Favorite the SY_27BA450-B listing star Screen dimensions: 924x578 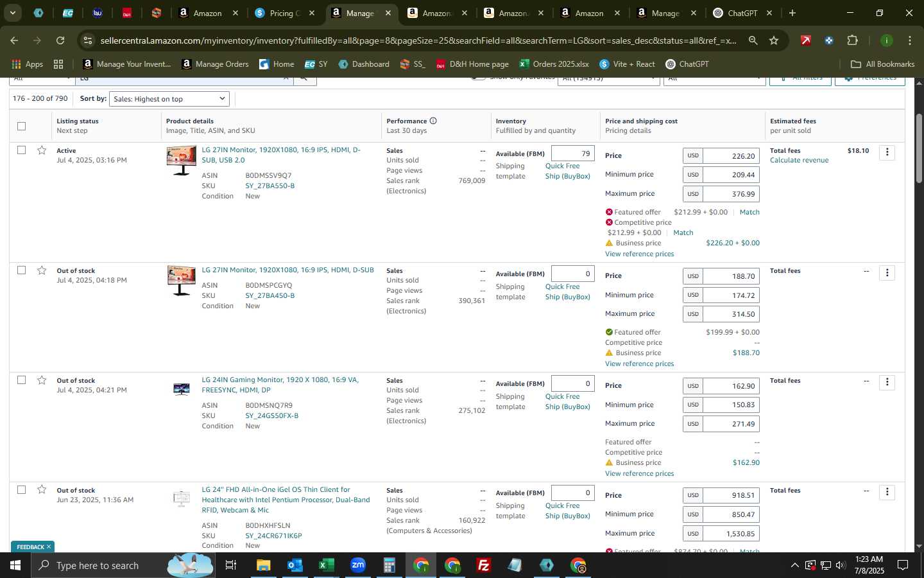pyautogui.click(x=42, y=270)
